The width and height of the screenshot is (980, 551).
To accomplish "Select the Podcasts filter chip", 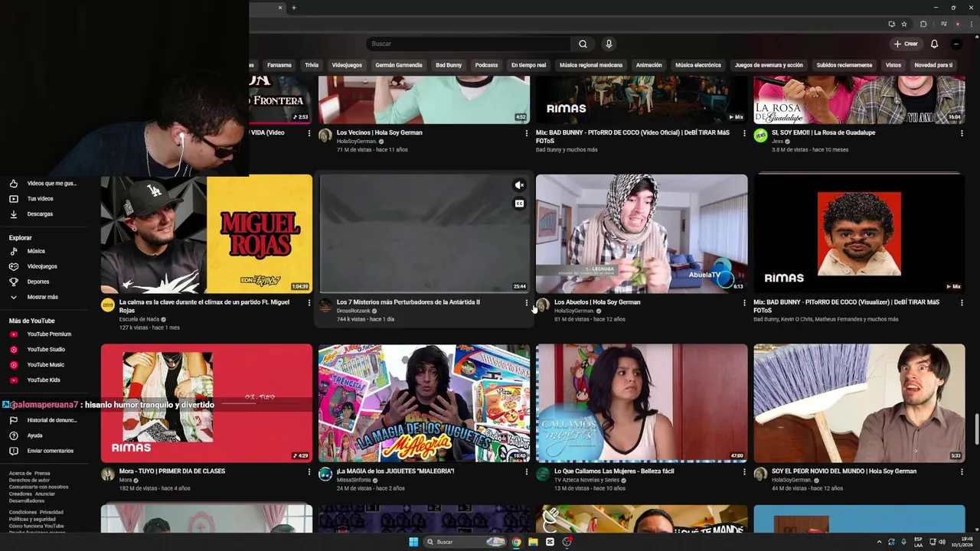I will 486,65.
